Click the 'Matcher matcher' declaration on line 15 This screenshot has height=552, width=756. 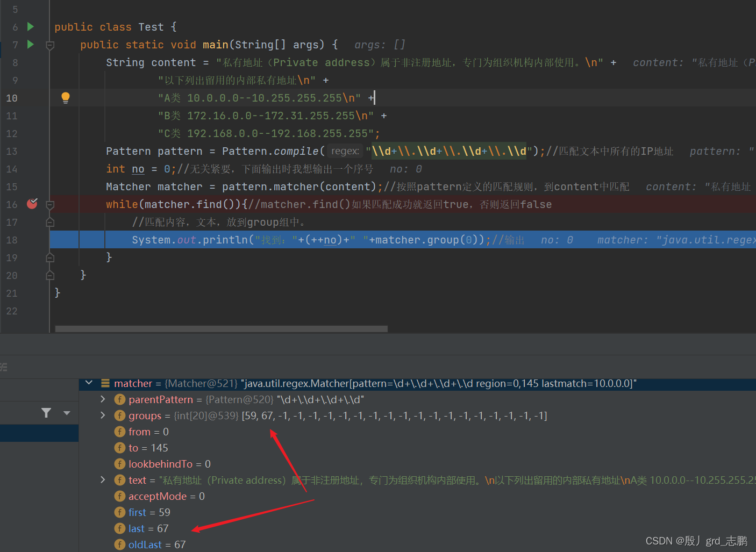pos(154,187)
